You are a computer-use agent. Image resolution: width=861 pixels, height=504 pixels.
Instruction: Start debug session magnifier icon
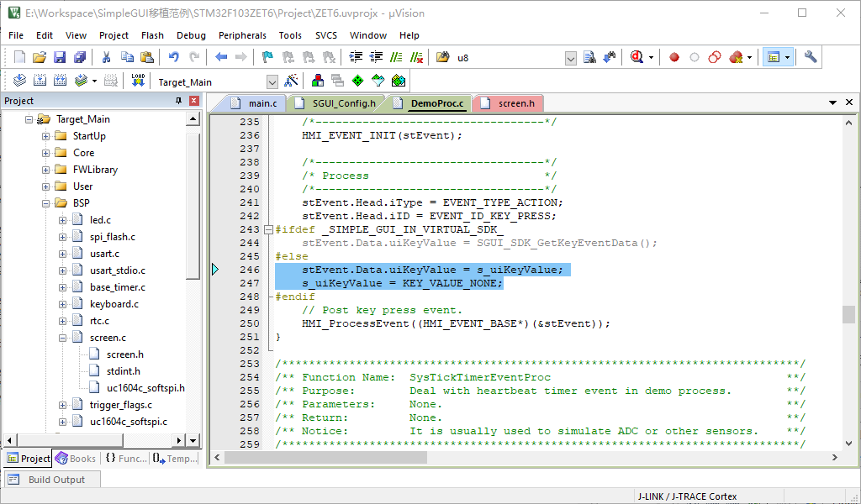click(637, 57)
